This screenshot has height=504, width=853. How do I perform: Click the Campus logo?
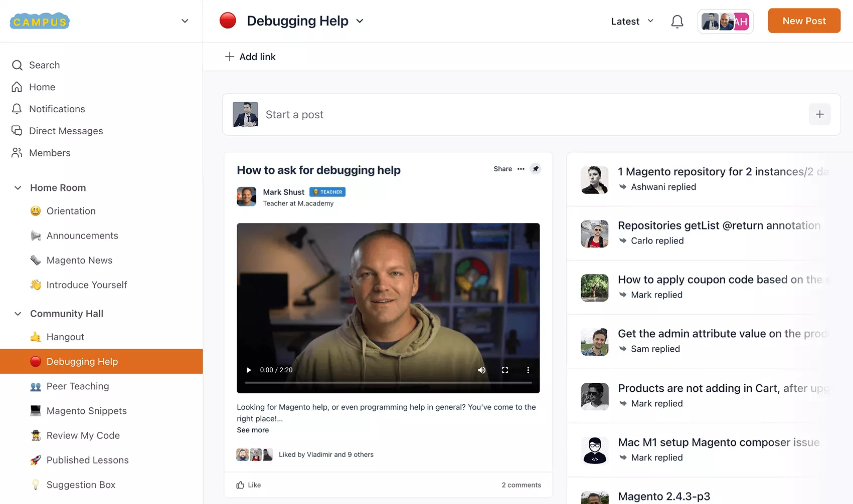(40, 21)
